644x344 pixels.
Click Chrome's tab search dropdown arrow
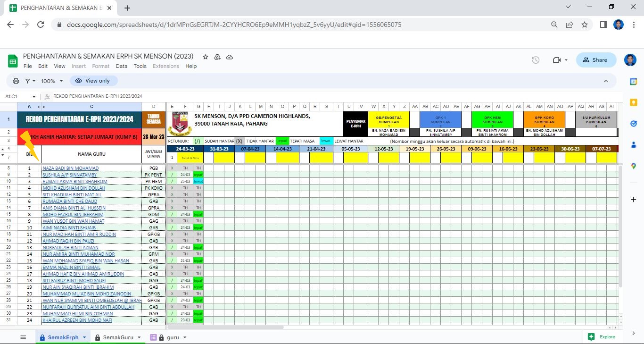tap(569, 7)
